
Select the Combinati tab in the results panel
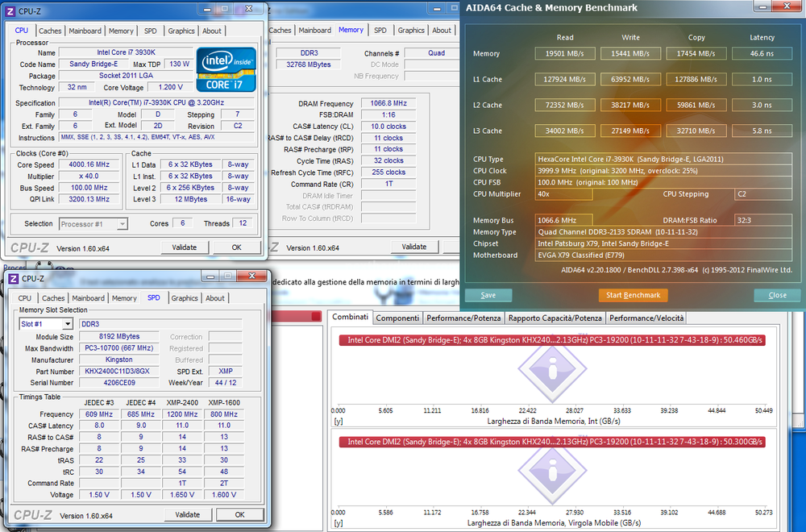351,317
